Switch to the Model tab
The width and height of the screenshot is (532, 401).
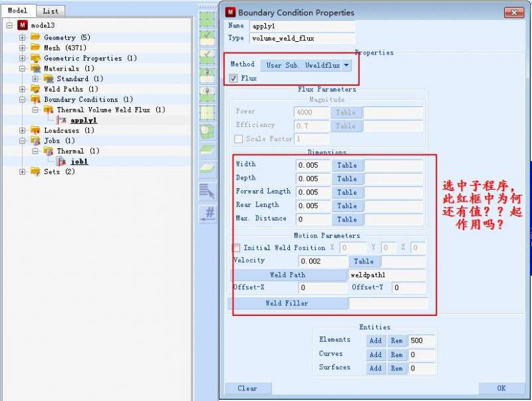[18, 11]
